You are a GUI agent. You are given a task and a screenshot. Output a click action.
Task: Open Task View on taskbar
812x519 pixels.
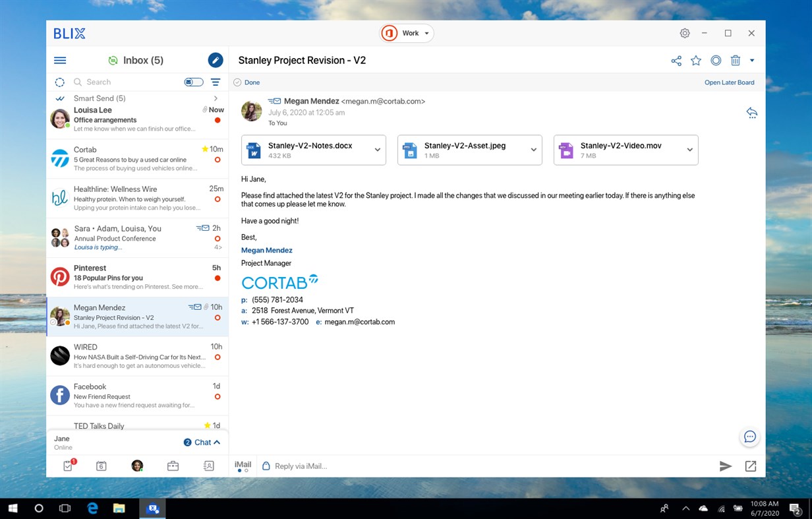65,508
